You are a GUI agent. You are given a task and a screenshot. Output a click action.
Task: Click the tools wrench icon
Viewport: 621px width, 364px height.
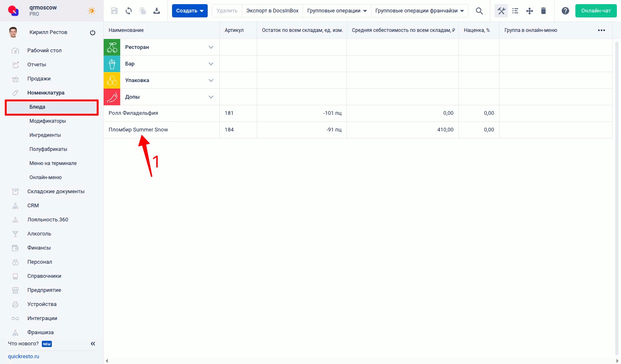click(x=501, y=11)
